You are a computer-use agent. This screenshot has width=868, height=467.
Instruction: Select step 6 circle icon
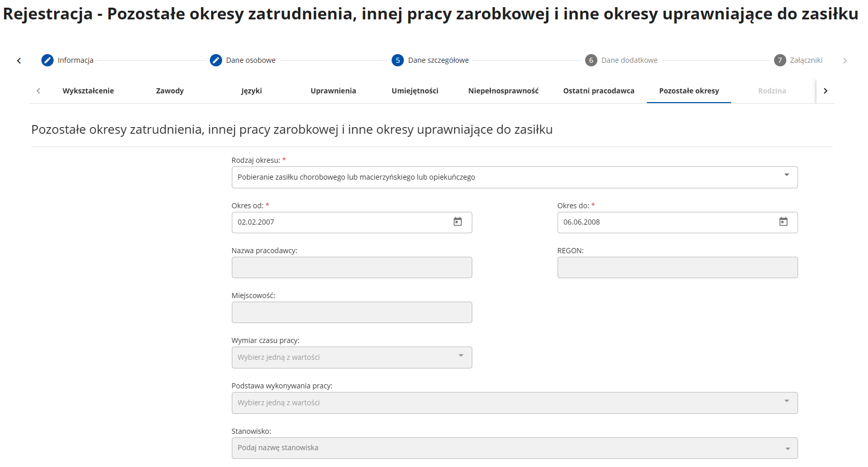pos(591,60)
